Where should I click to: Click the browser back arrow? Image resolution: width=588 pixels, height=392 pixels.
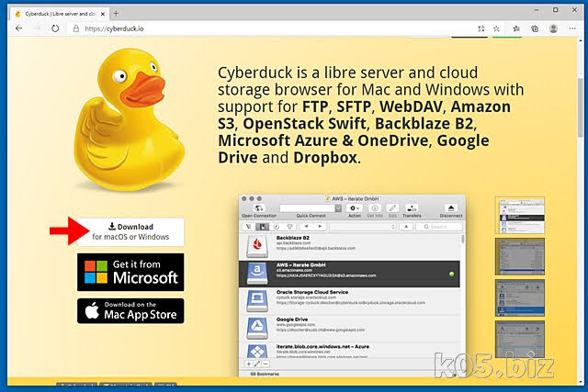point(18,28)
